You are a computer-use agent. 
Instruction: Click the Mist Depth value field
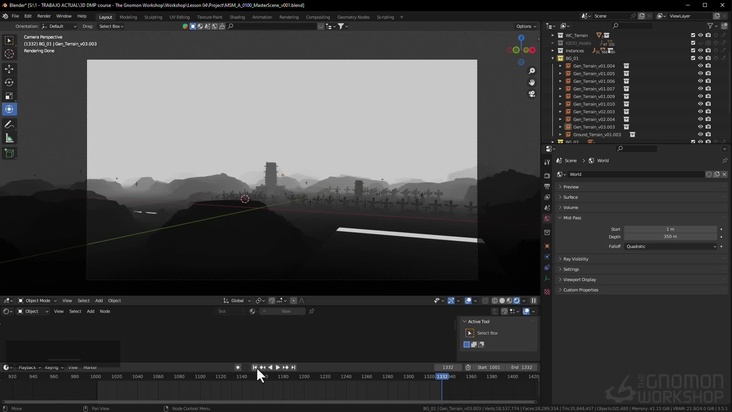pos(670,237)
